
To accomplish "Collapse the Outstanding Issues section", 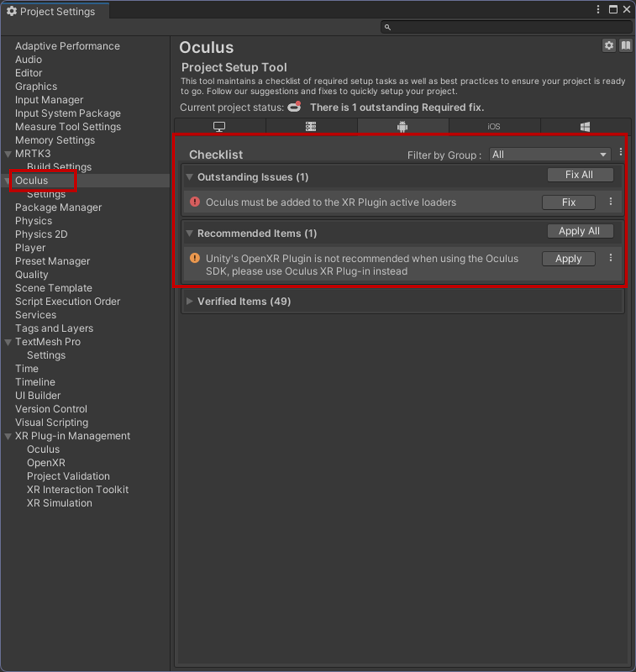I will pyautogui.click(x=189, y=177).
